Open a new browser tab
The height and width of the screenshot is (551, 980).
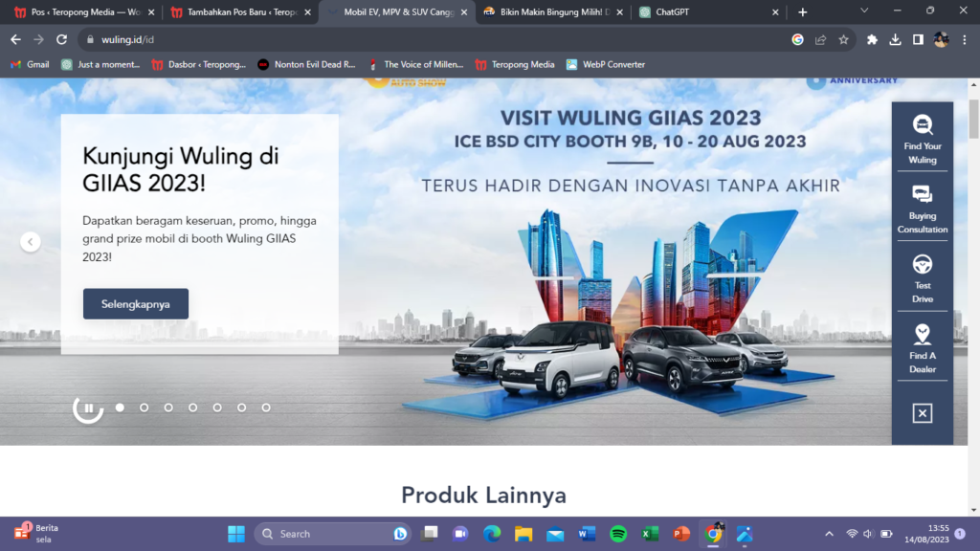(x=803, y=11)
